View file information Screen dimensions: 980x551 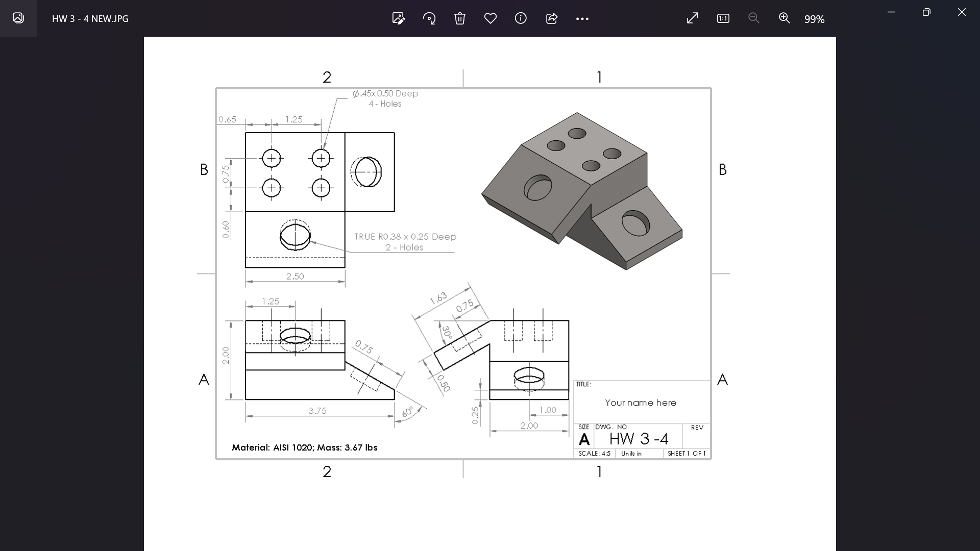click(x=521, y=18)
